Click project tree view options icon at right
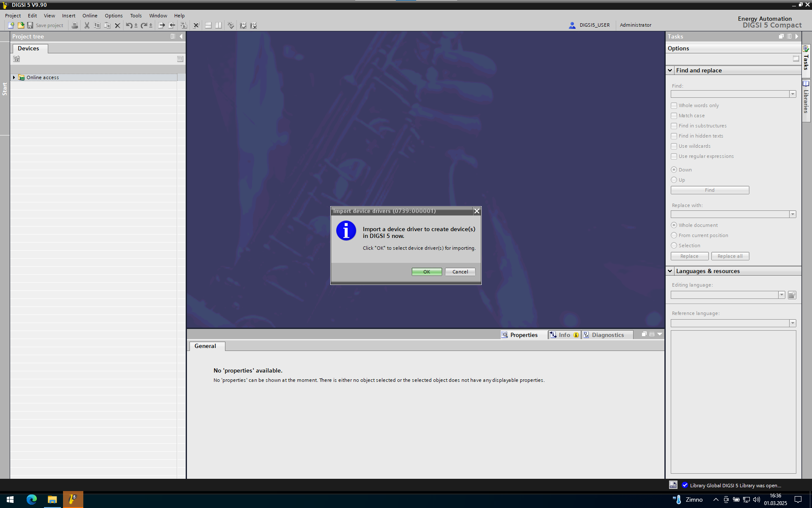This screenshot has height=508, width=812. click(180, 59)
